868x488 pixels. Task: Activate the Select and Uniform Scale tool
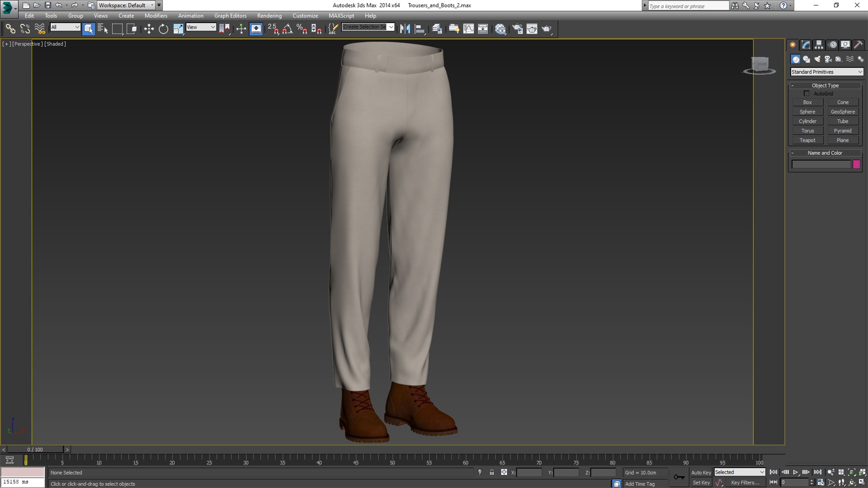[x=178, y=29]
